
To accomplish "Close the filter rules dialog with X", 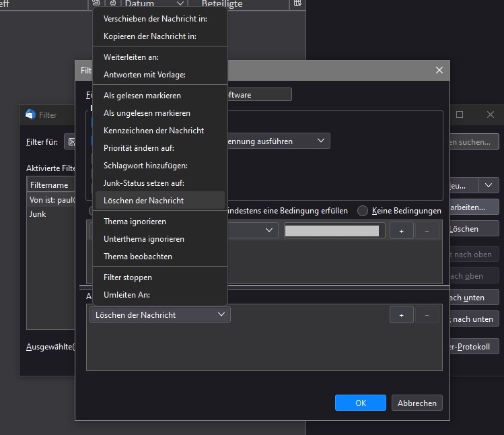I will [x=439, y=70].
